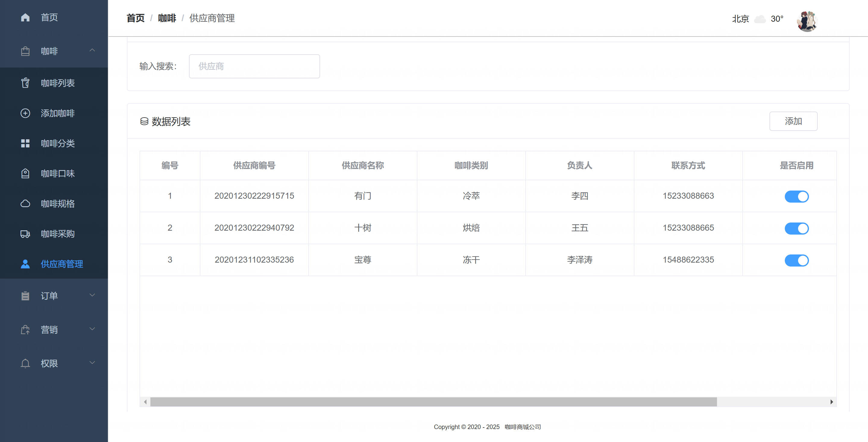Click the 咖啡口味 tag icon
Screen dimensions: 868x442
click(x=25, y=174)
